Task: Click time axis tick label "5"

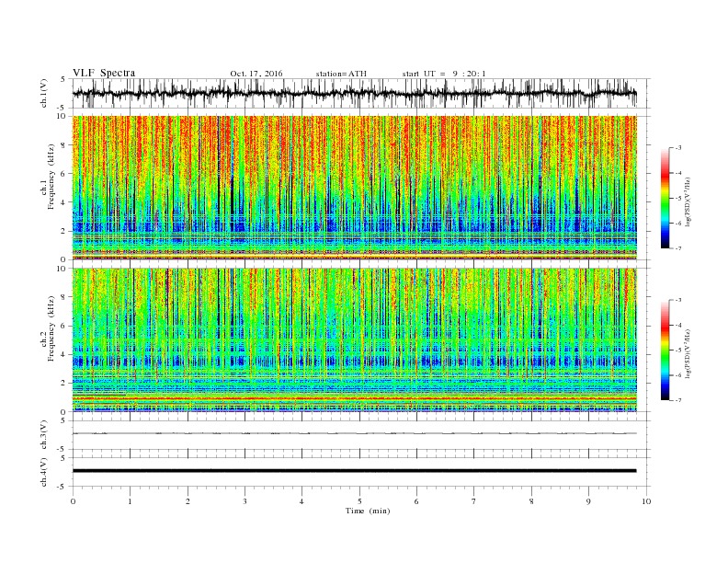Action: [x=359, y=501]
